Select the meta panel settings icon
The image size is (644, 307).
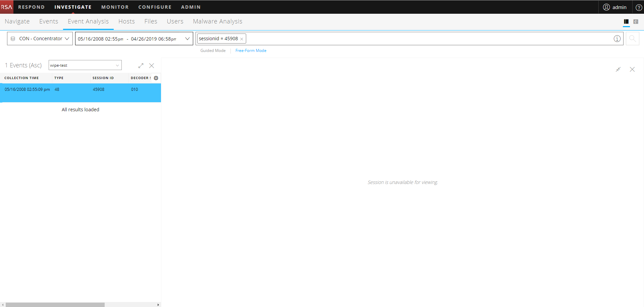tap(636, 21)
